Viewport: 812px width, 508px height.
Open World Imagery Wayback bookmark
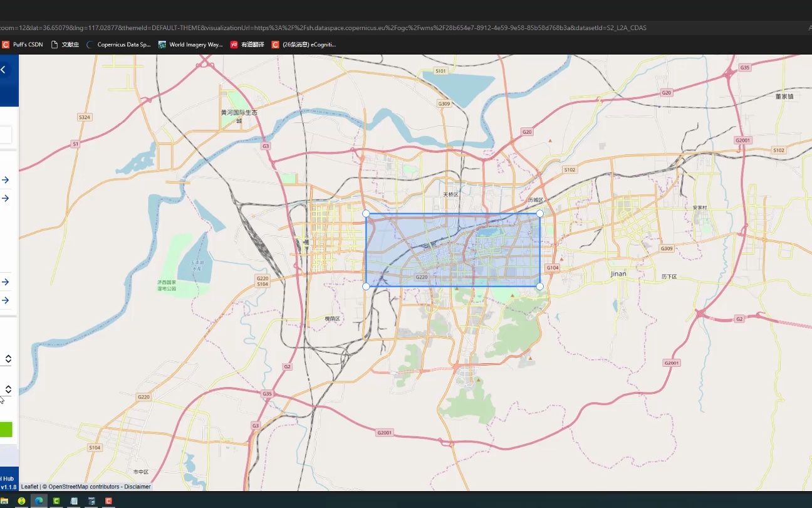point(190,45)
